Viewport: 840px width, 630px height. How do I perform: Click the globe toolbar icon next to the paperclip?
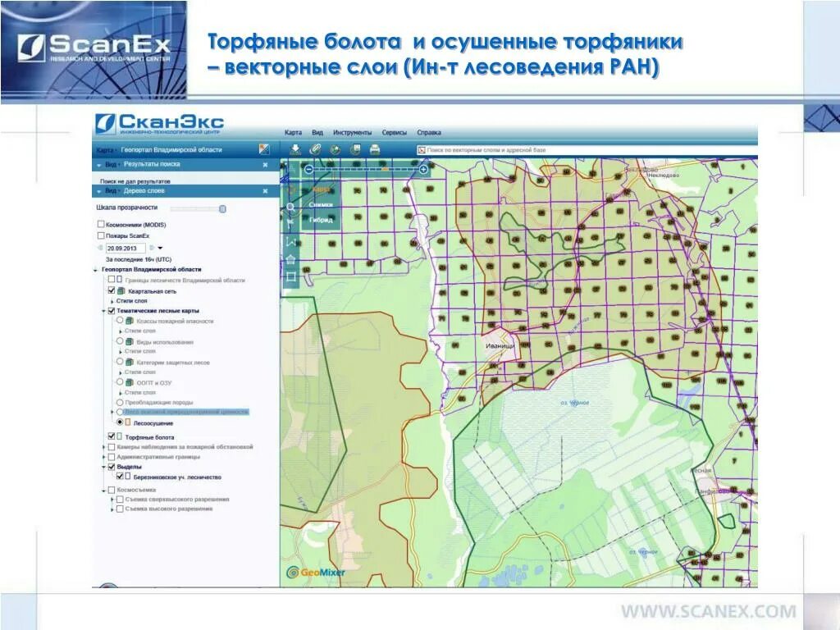tap(336, 149)
